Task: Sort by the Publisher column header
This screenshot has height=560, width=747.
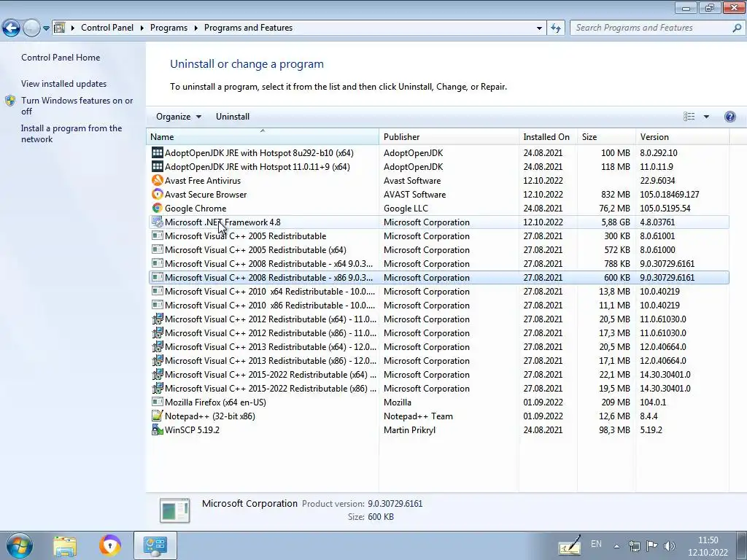Action: [x=449, y=136]
